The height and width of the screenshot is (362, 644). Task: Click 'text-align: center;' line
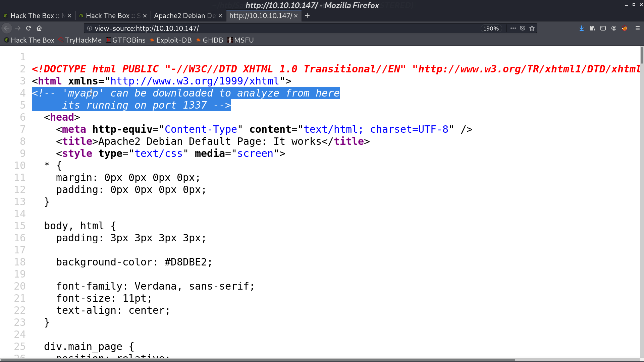click(113, 310)
